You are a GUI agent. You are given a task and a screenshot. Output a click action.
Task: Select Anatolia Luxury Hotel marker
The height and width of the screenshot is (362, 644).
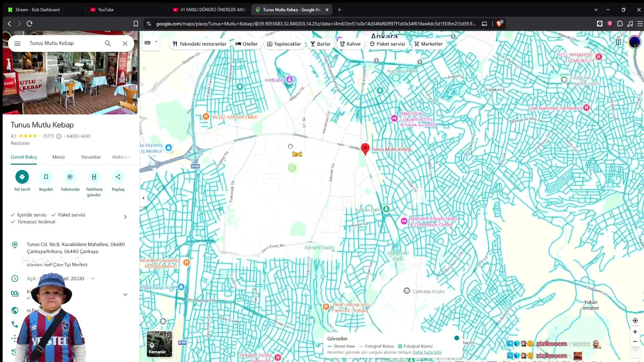coord(394,118)
